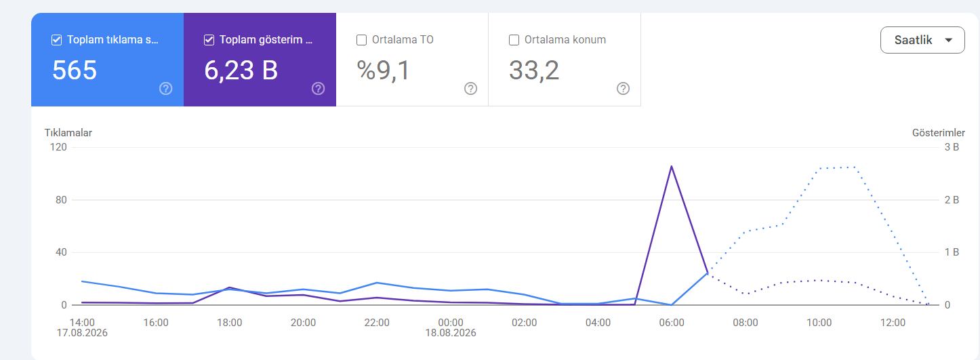The height and width of the screenshot is (360, 980).
Task: Click the impressions peak at 06:00
Action: tap(672, 166)
